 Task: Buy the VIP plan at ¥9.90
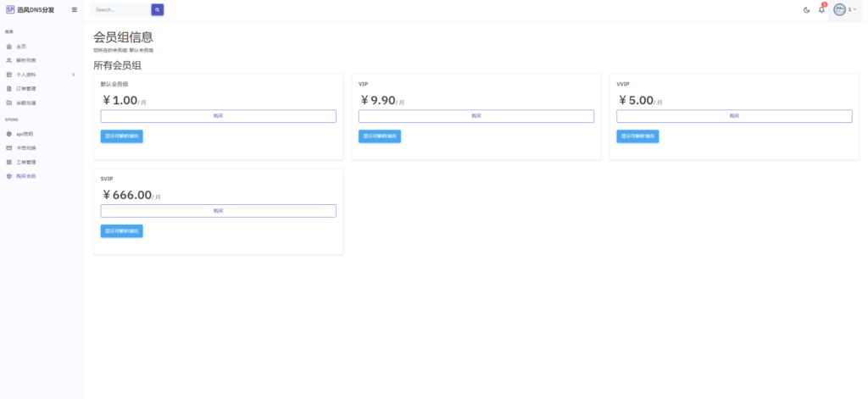pyautogui.click(x=476, y=116)
